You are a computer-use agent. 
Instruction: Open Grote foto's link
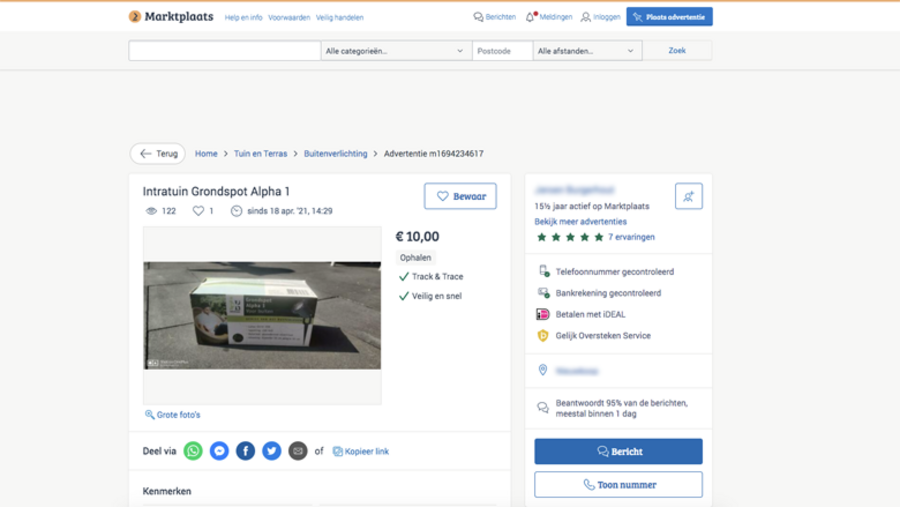tap(173, 415)
